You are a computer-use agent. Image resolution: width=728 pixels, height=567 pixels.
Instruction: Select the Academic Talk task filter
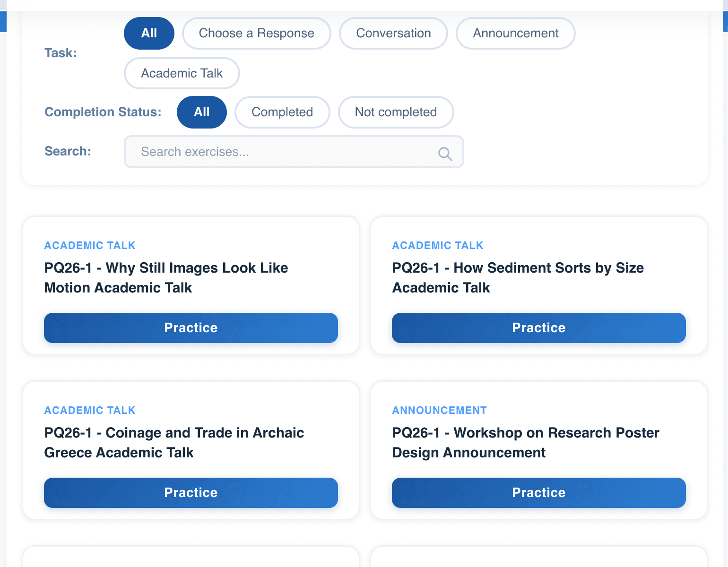(182, 73)
